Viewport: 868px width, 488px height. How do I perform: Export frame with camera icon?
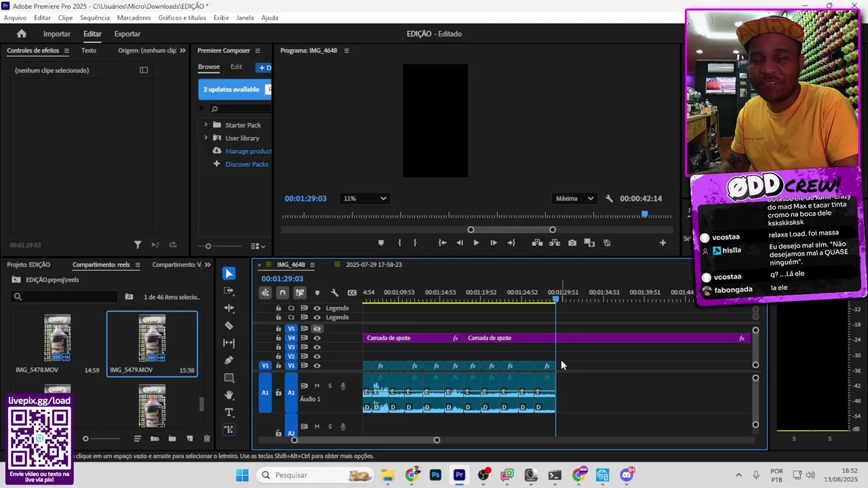point(572,243)
